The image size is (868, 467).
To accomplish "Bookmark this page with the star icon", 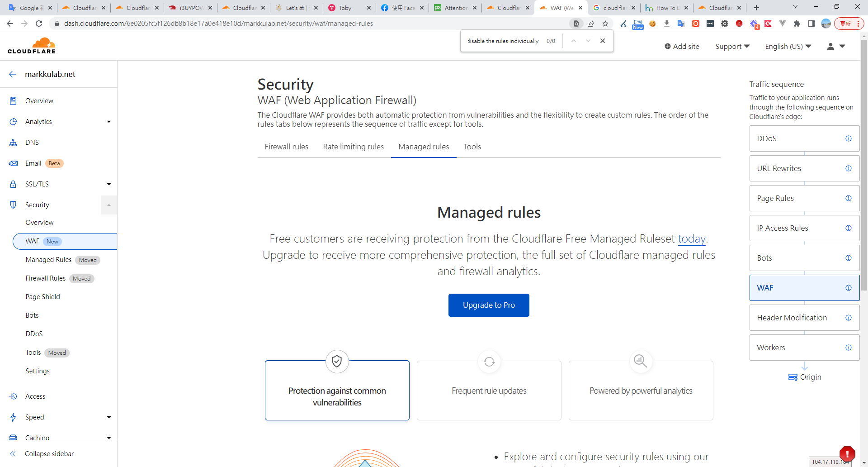I will (x=605, y=24).
